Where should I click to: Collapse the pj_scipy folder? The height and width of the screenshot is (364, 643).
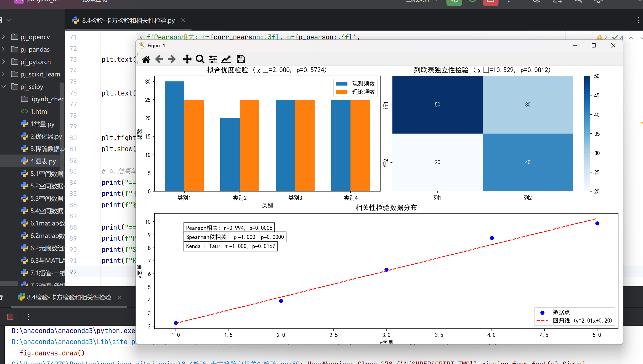pos(4,87)
